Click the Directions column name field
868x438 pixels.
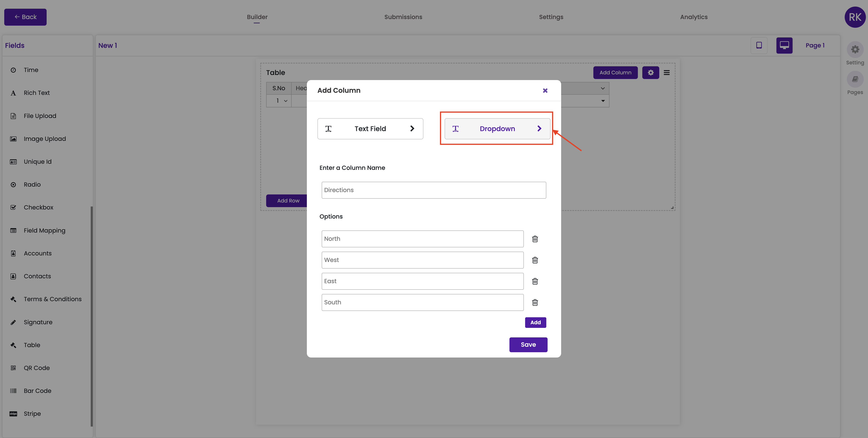click(x=434, y=190)
